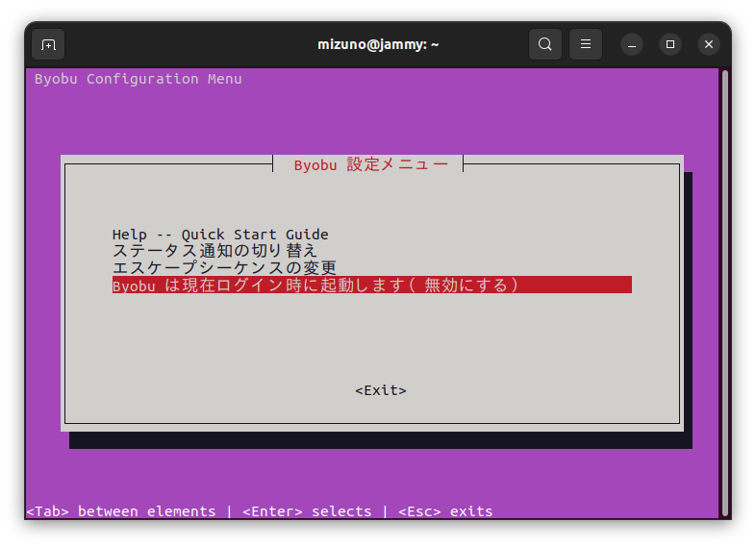Select ステータス通知の切り替え menu entry

[x=215, y=251]
